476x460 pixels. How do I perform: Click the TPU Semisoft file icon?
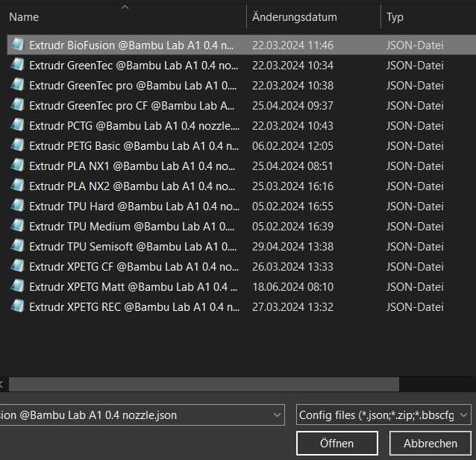[17, 246]
